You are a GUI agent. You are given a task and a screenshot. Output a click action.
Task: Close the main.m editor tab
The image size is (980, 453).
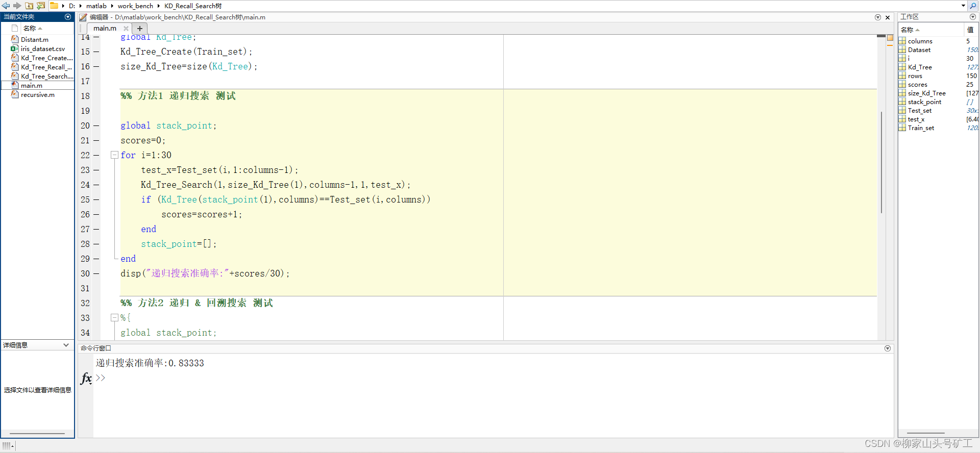click(x=126, y=29)
